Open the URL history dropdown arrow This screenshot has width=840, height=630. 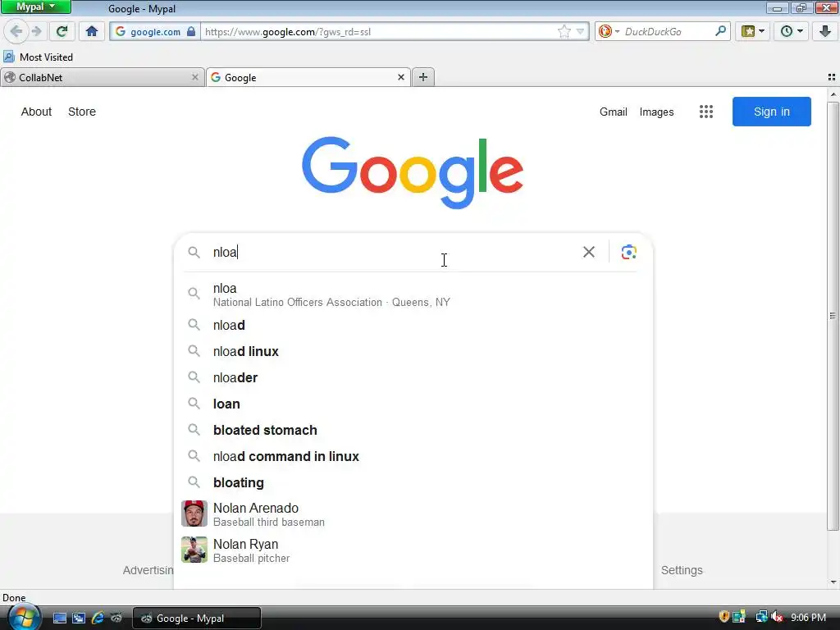pos(580,32)
